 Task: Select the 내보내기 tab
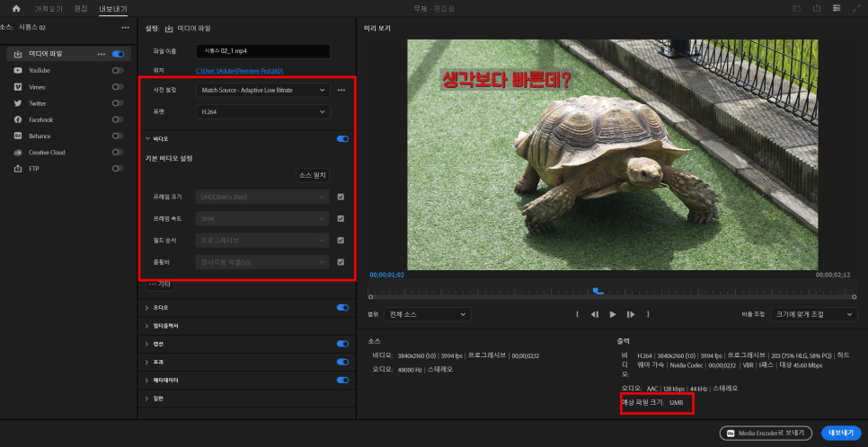pyautogui.click(x=113, y=9)
